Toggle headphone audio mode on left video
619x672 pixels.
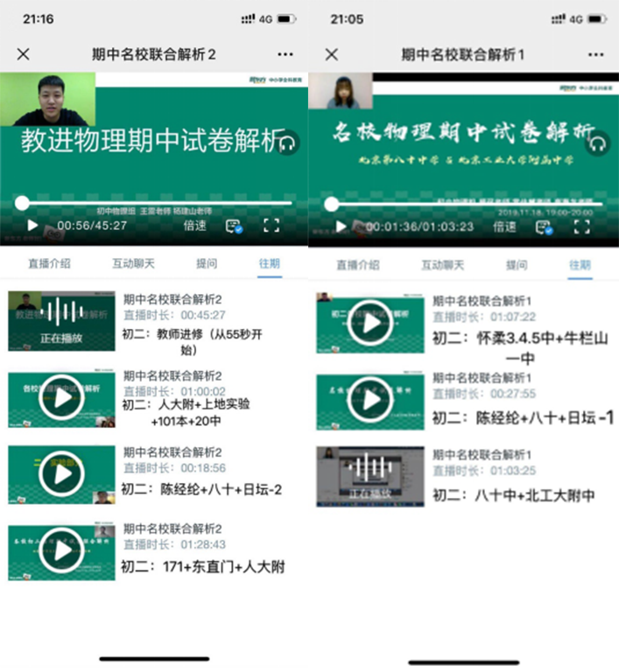coord(288,143)
